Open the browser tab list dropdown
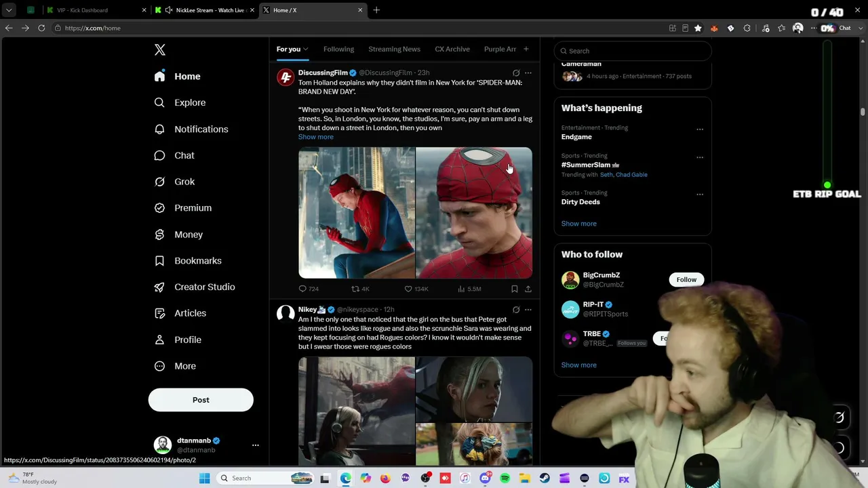 9,10
